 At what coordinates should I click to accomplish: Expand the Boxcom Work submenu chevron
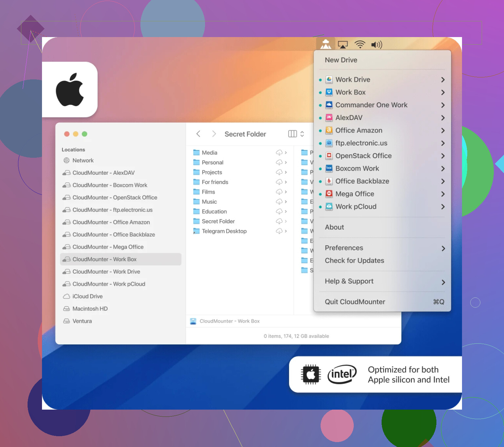point(443,169)
